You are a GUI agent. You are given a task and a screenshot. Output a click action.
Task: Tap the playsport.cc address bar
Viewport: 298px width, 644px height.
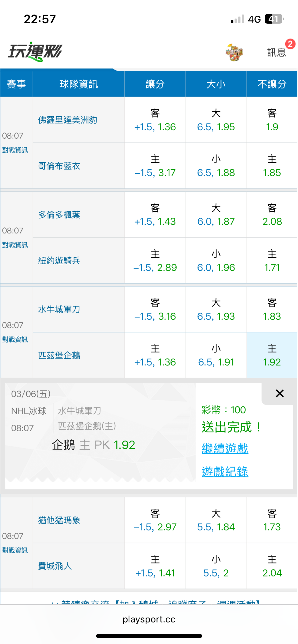149,619
